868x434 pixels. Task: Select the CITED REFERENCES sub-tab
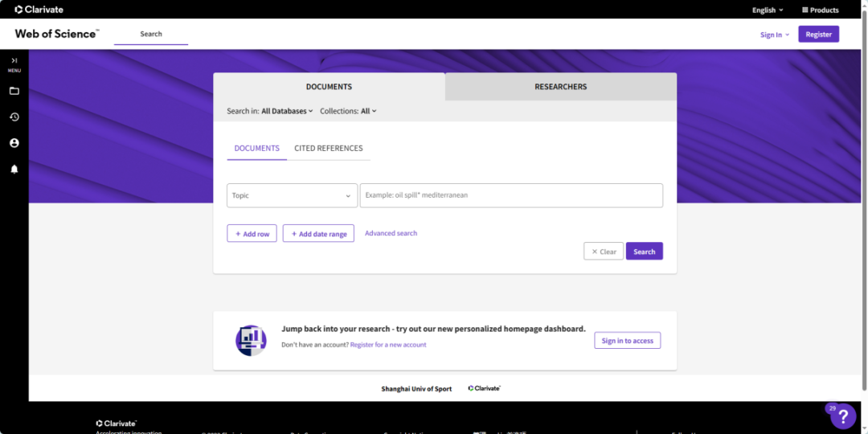[x=329, y=149]
